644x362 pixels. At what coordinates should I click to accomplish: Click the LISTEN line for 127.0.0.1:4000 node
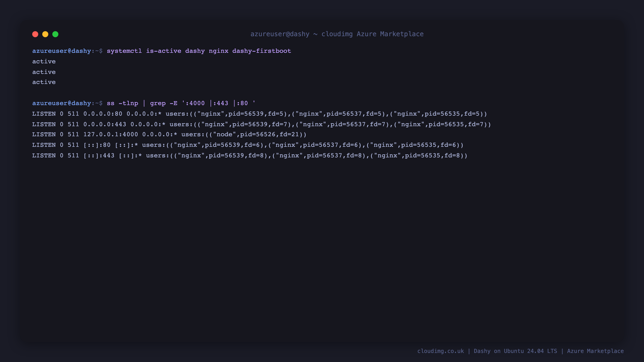pos(170,134)
